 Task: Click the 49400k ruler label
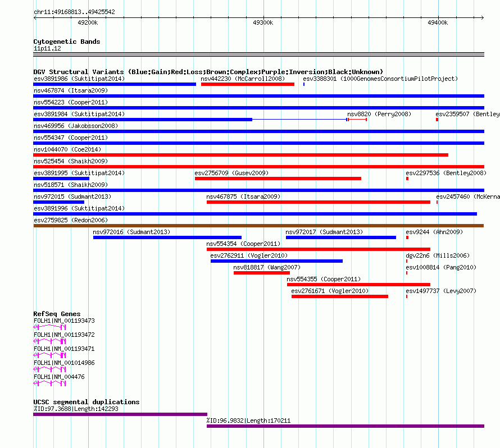click(x=438, y=22)
